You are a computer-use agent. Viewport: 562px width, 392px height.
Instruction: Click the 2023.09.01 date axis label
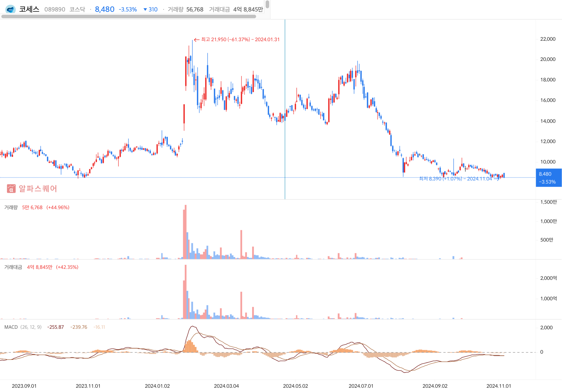24,386
